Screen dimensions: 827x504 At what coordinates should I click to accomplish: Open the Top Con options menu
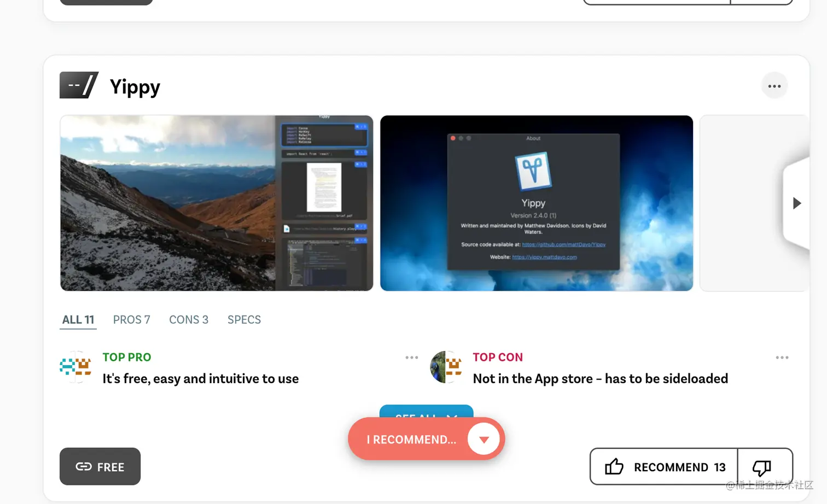(x=782, y=358)
